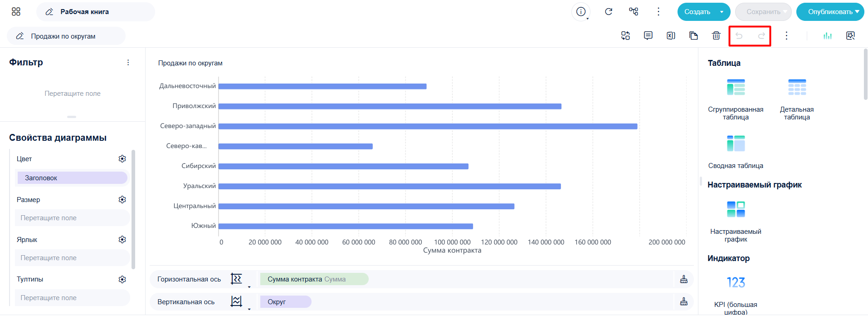
Task: Open the Фильтр panel three-dot menu
Action: pyautogui.click(x=128, y=63)
